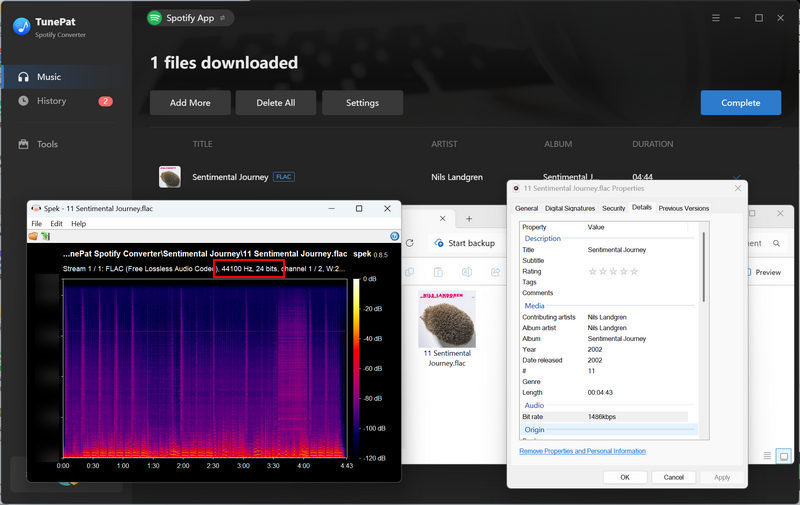Click the Bit rate row showing 1486kbps
The height and width of the screenshot is (505, 800).
point(604,417)
